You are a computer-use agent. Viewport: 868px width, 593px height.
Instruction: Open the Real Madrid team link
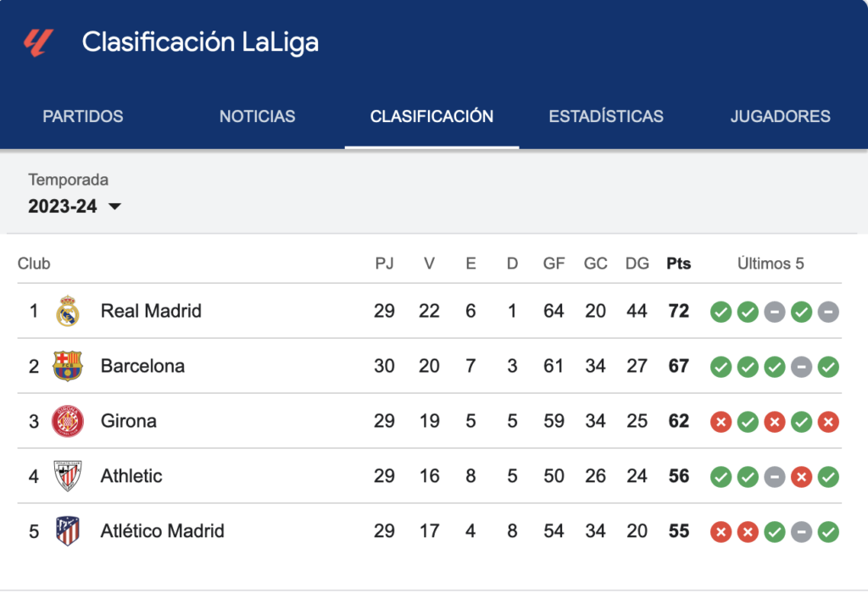151,311
